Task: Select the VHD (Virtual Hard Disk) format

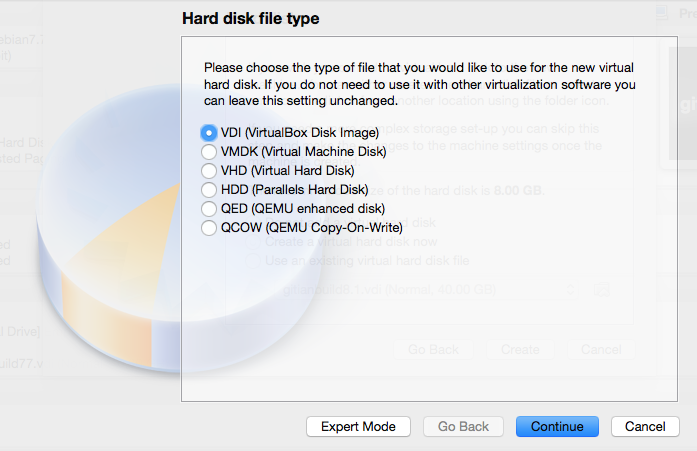Action: [208, 171]
